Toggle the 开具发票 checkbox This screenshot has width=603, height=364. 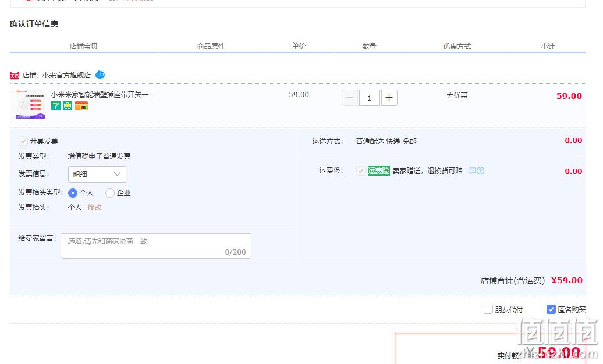click(23, 141)
